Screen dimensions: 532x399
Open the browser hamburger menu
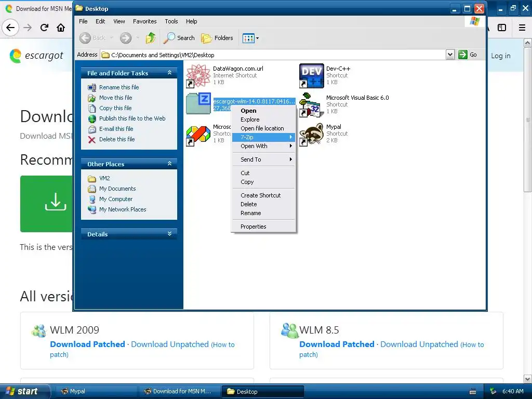point(522,28)
